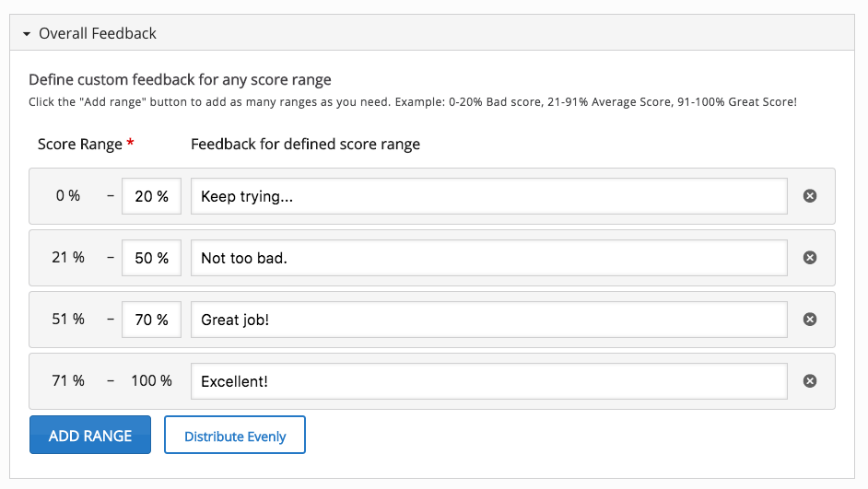Viewport: 868px width, 489px height.
Task: Remove the 'Not too bad.' range row
Action: (x=810, y=258)
